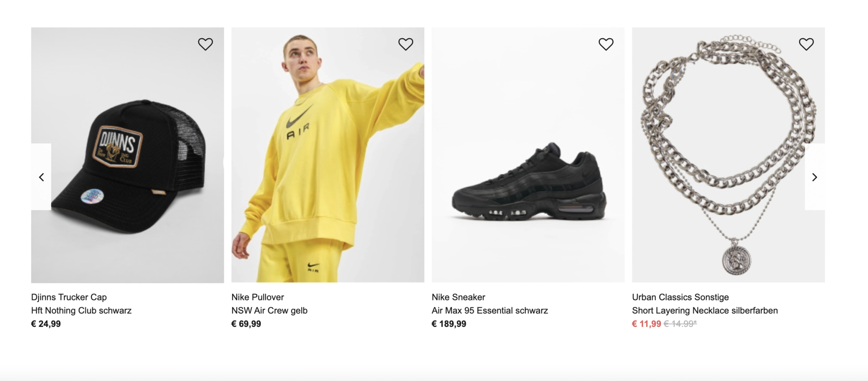Image resolution: width=868 pixels, height=381 pixels.
Task: Click Air Max 95 Essential schwarz
Action: [x=490, y=311]
